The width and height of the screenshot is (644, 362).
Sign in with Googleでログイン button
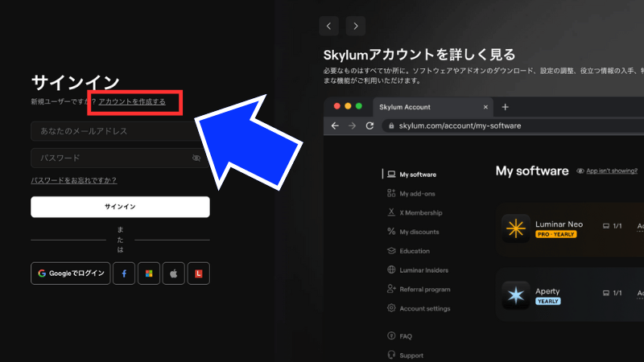point(71,274)
